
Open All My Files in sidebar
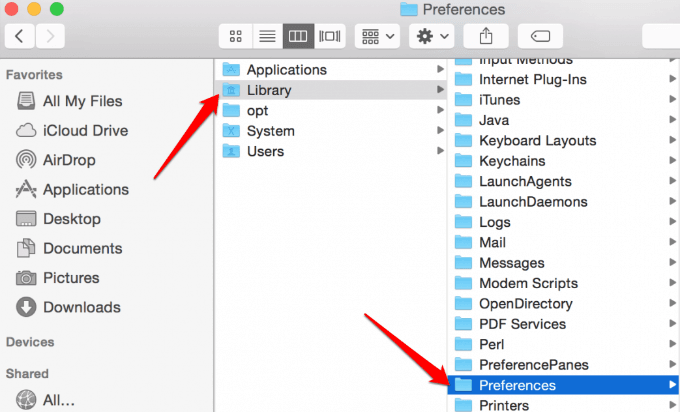(x=69, y=101)
